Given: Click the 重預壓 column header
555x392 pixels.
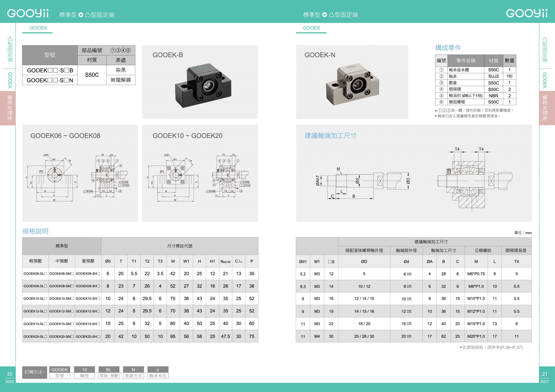Looking at the screenshot, I should [88, 261].
